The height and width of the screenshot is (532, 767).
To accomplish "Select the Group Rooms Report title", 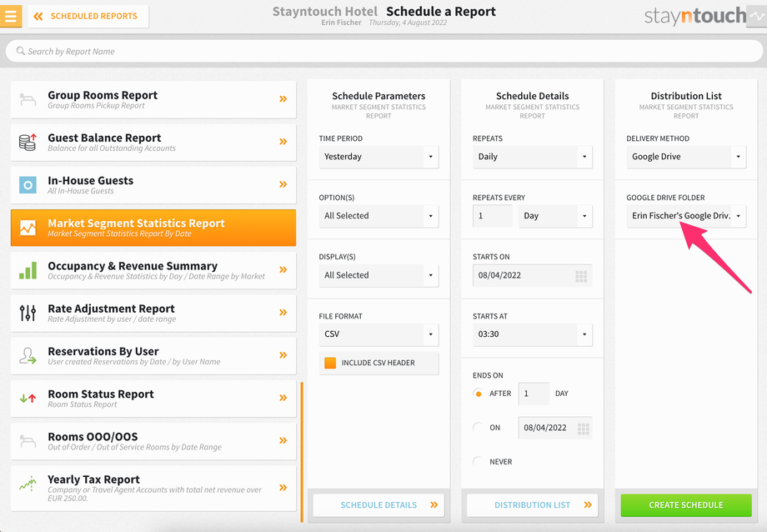I will coord(103,95).
